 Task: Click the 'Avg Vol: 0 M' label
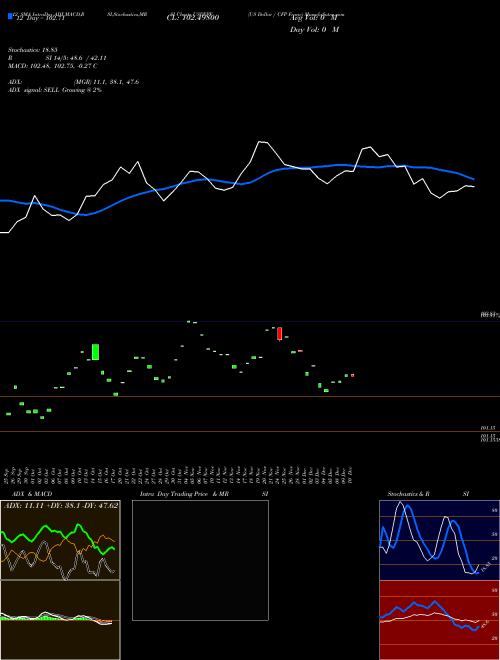(314, 18)
